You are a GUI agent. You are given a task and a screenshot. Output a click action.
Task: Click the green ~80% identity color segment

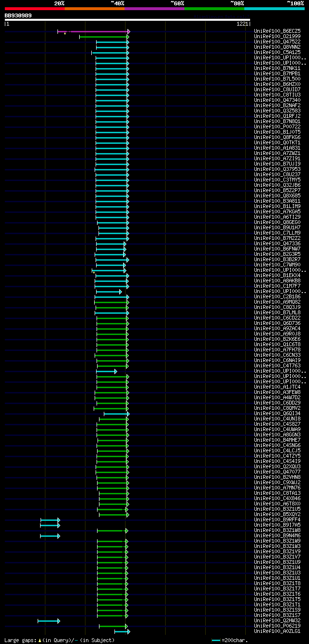[214, 9]
